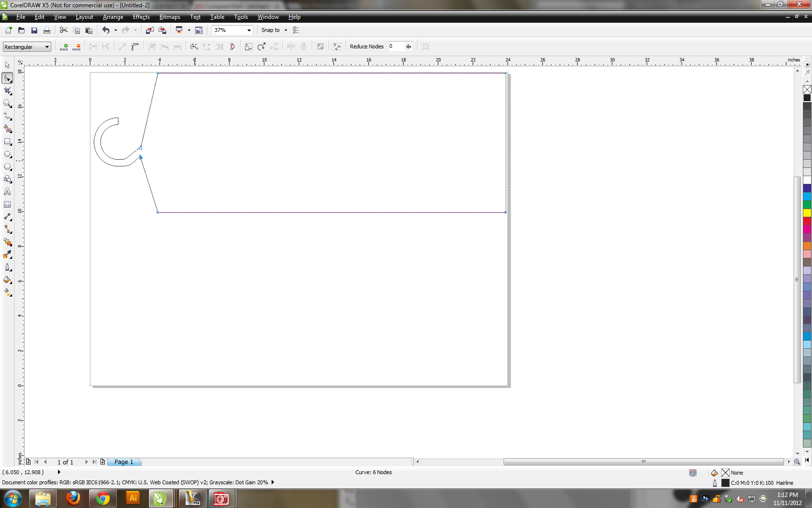812x508 pixels.
Task: Open the Application Launcher icon
Action: click(x=179, y=30)
